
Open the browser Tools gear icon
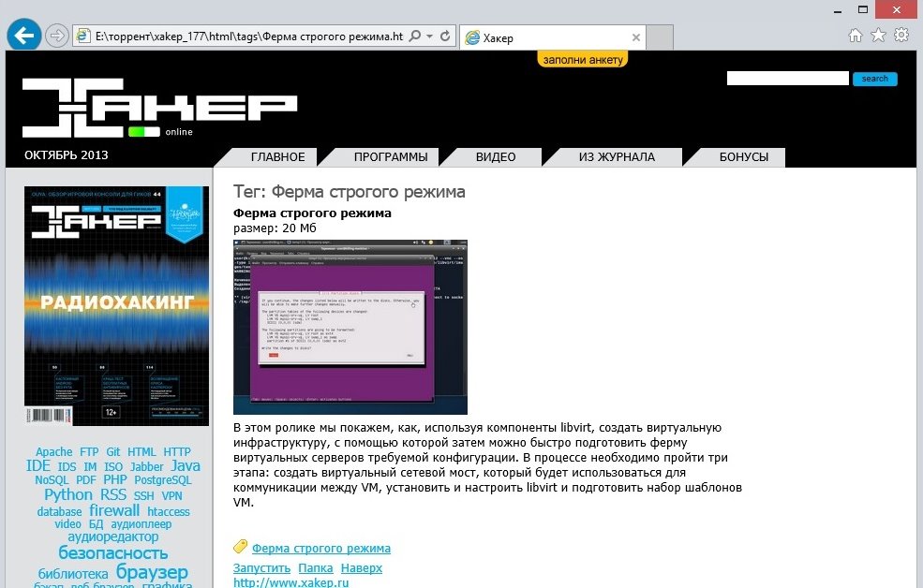point(901,35)
